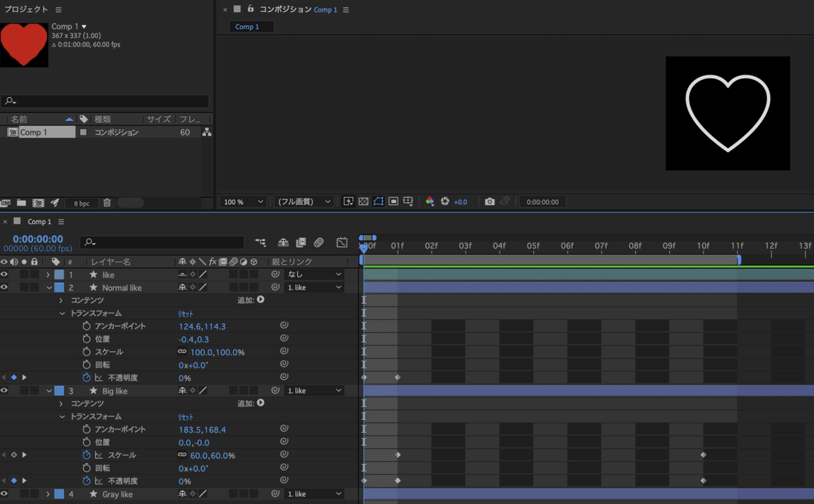Click リセット for Normal like transform

186,313
